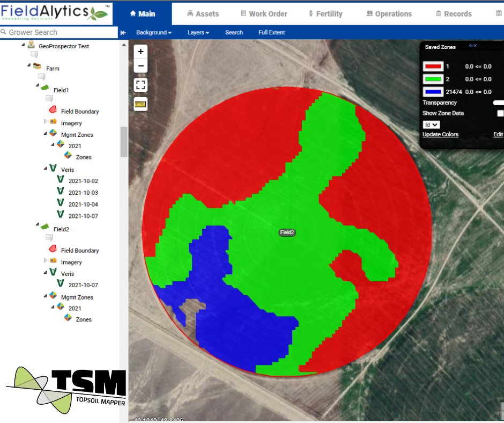Click the Field2 green field icon
The width and height of the screenshot is (504, 423).
coord(45,227)
